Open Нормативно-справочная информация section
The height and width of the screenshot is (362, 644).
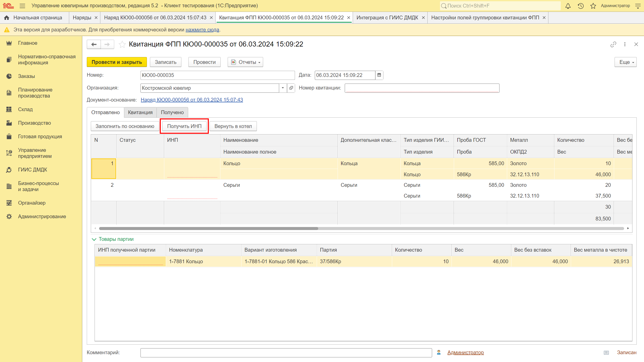click(41, 60)
